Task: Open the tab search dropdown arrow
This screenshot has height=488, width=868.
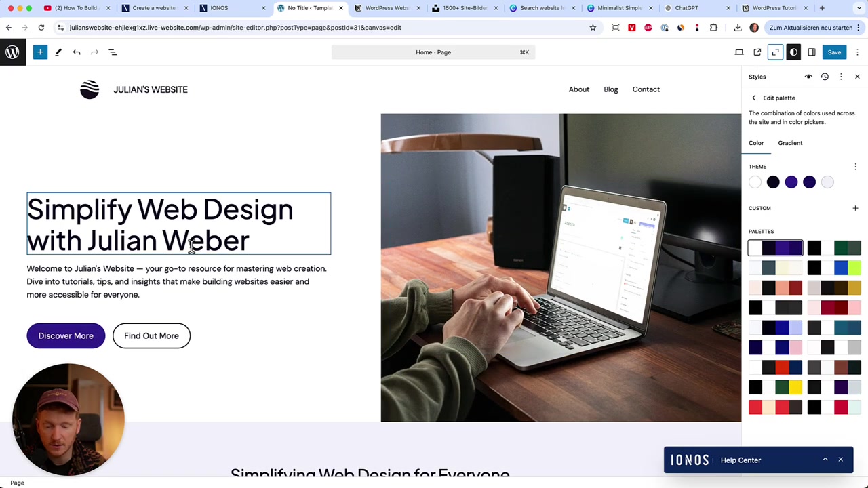Action: click(x=857, y=8)
